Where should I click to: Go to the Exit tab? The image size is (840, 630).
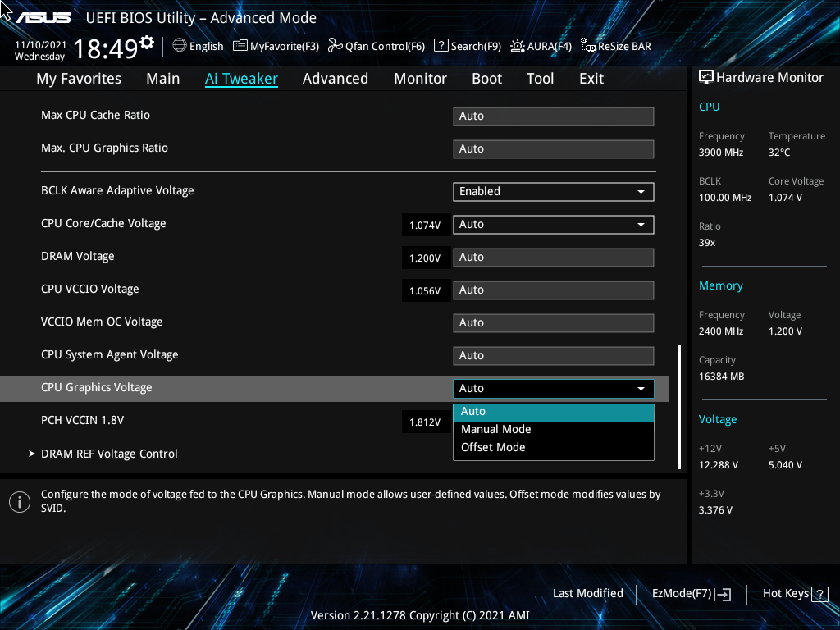point(591,79)
